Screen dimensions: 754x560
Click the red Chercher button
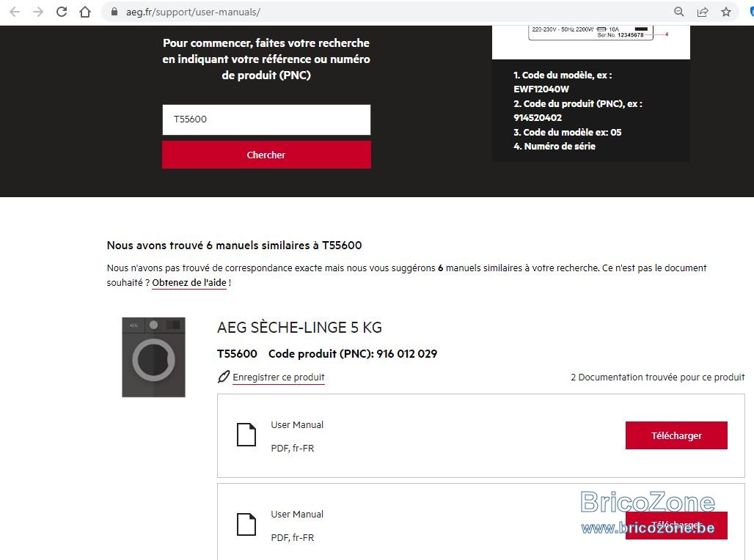(266, 155)
